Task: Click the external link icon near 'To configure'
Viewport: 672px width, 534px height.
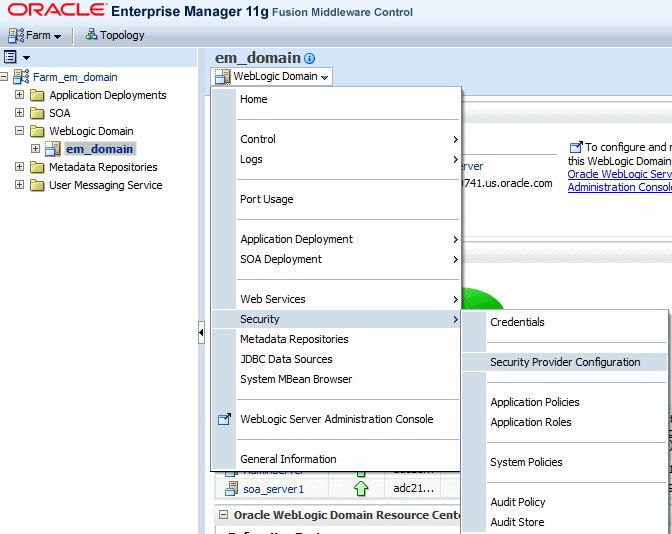Action: tap(576, 147)
